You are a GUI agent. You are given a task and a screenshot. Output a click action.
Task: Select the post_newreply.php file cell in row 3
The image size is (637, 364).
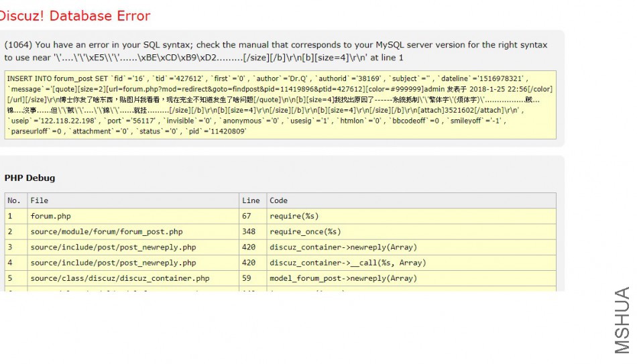113,247
